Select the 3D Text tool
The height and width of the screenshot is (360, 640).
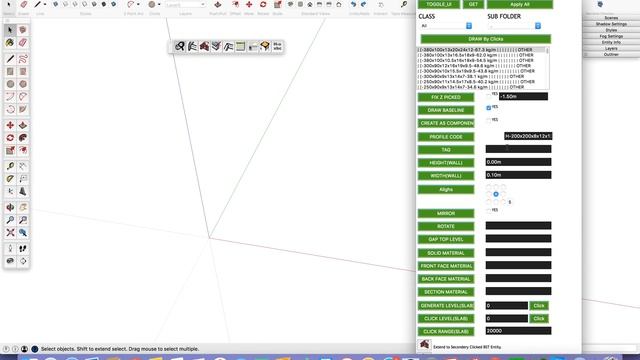22,191
